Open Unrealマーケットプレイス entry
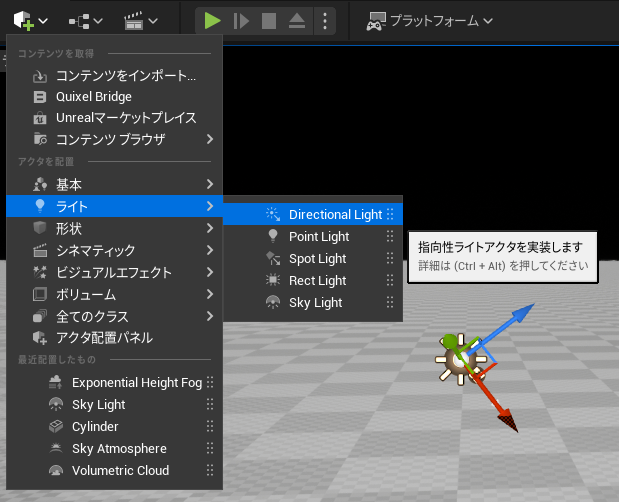 (125, 118)
